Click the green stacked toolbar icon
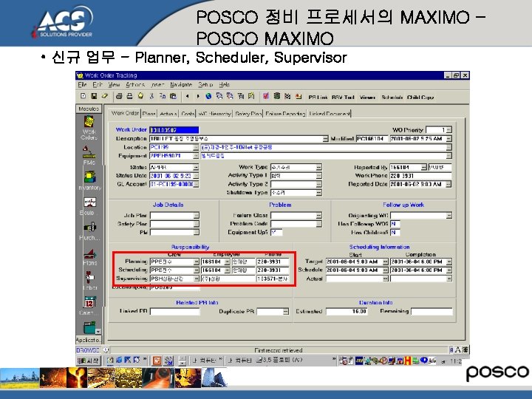 tap(277, 96)
